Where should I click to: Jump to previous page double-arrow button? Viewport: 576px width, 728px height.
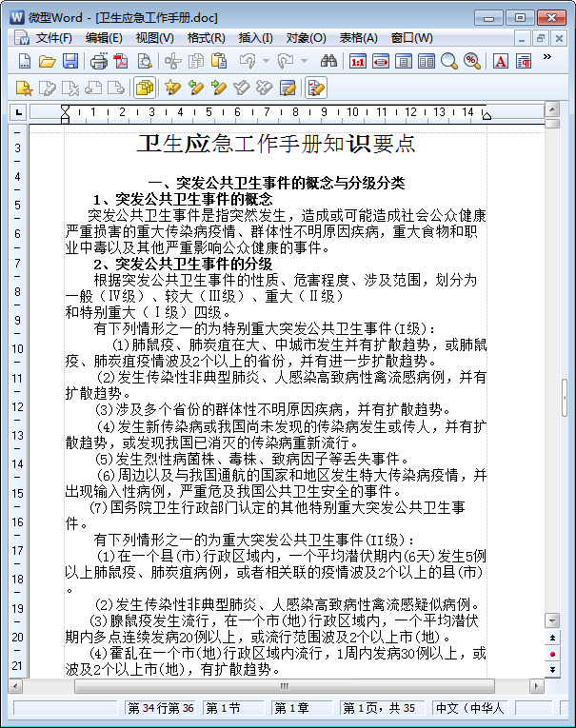[x=552, y=638]
